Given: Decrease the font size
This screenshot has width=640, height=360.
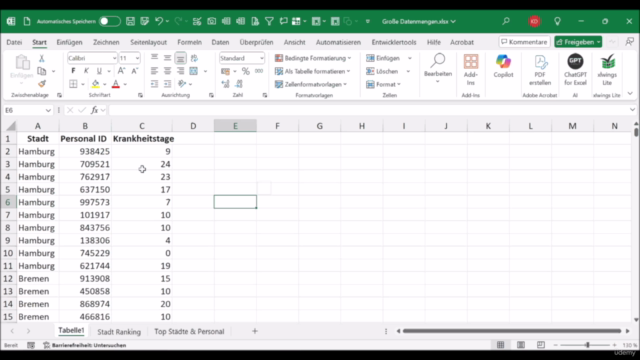Looking at the screenshot, I should point(134,71).
